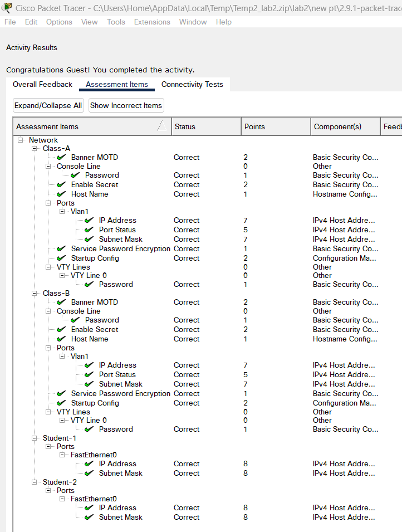Open the File menu
Viewport: 402px width, 532px height.
coord(10,22)
